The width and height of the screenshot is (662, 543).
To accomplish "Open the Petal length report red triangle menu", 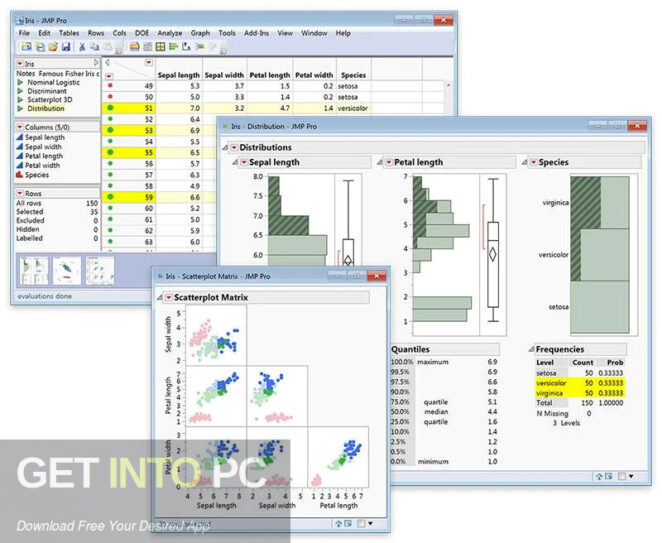I will pyautogui.click(x=389, y=163).
